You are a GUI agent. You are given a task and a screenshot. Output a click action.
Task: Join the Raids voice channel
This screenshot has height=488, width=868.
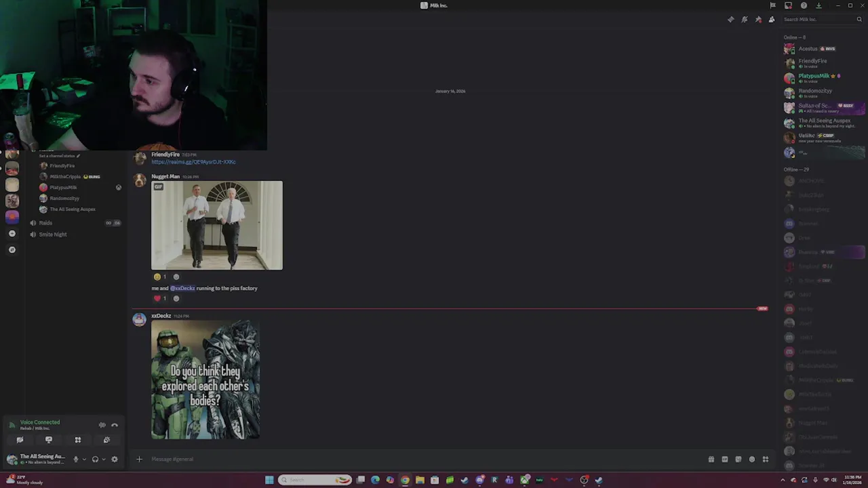pos(75,223)
